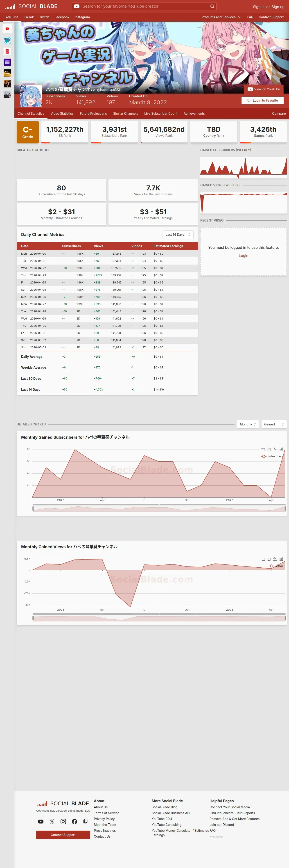Open the Video Statistics tab
This screenshot has height=868, width=289.
[x=62, y=114]
